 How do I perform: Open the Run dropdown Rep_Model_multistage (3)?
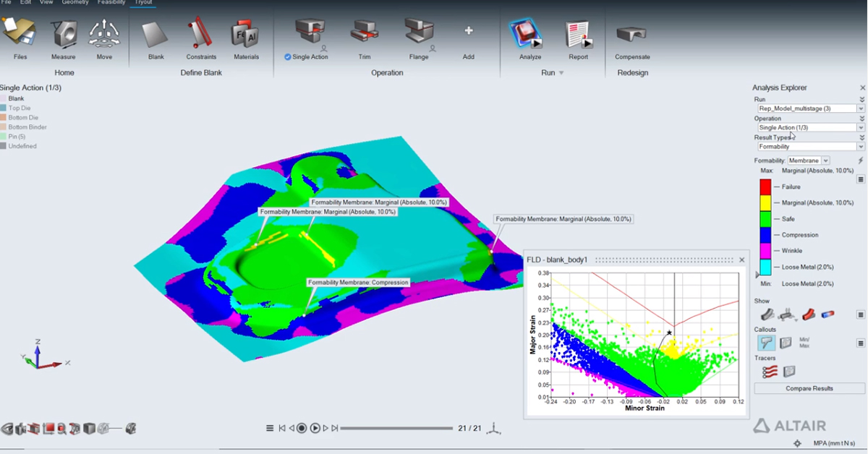point(809,108)
